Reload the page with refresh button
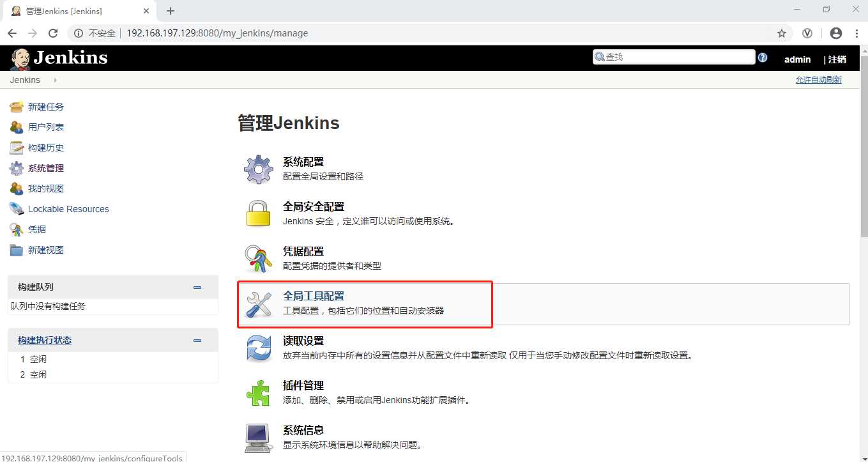The height and width of the screenshot is (462, 868). (x=53, y=33)
